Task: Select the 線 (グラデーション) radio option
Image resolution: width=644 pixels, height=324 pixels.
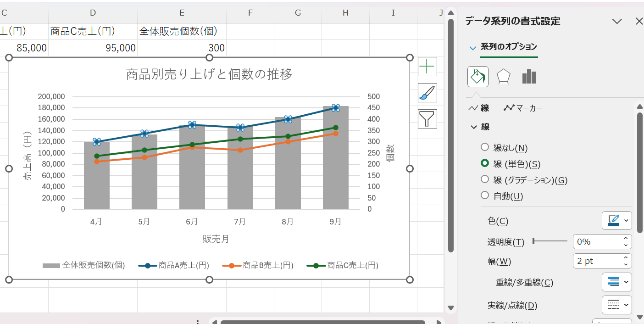Action: pos(485,180)
